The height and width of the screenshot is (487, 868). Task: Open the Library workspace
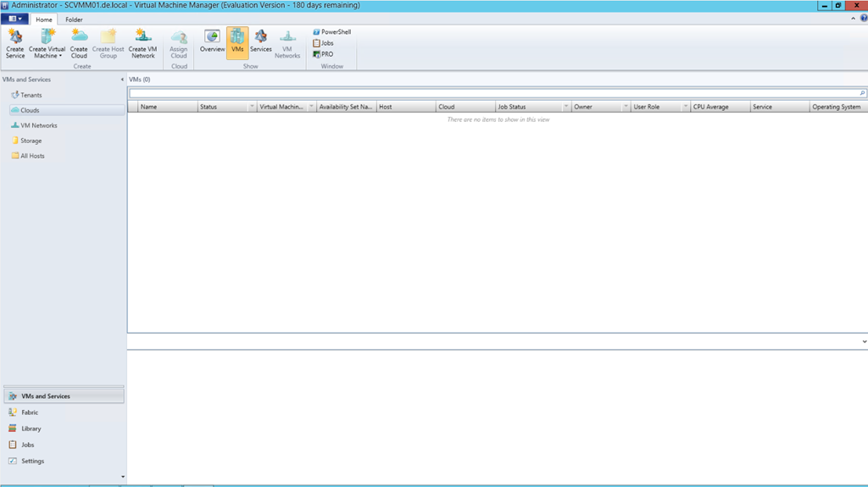pos(31,429)
